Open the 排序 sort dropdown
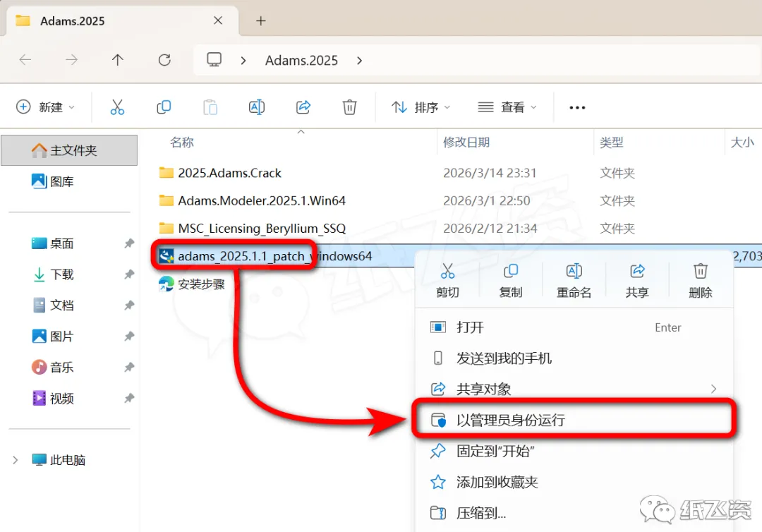Image resolution: width=762 pixels, height=532 pixels. point(421,107)
